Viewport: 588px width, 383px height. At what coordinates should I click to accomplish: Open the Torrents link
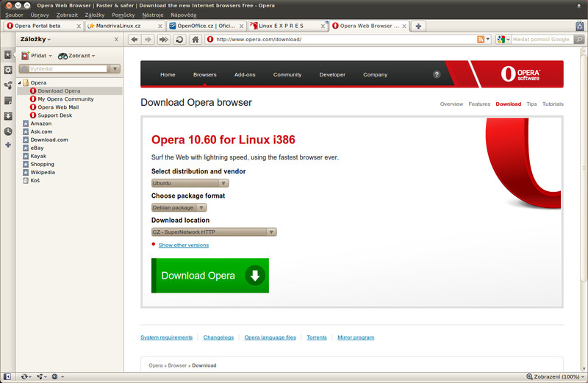point(317,337)
